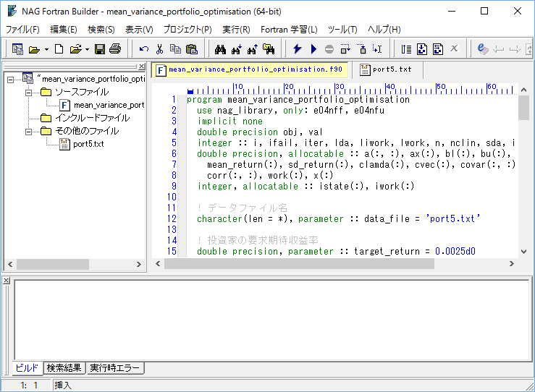Click the editor horizontal scrollbar thumb

[x=299, y=263]
